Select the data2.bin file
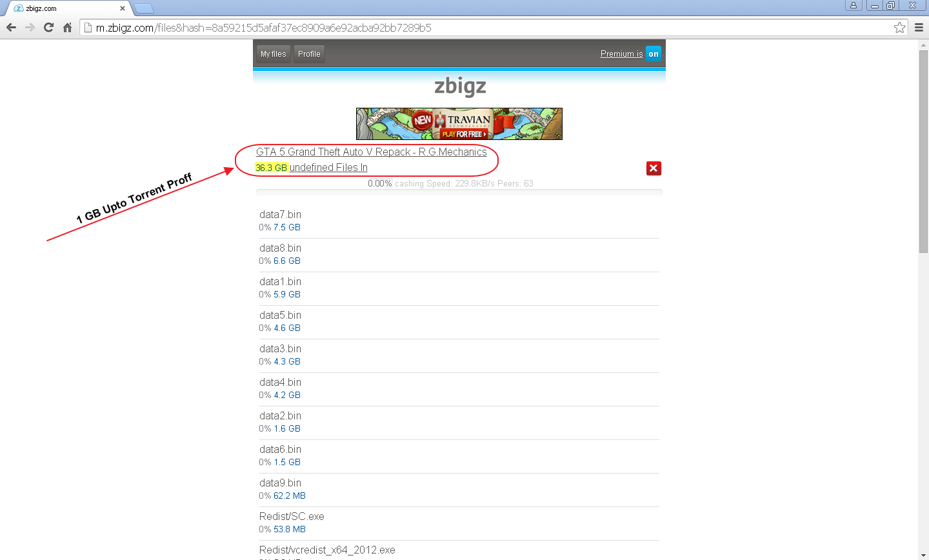 coord(280,416)
